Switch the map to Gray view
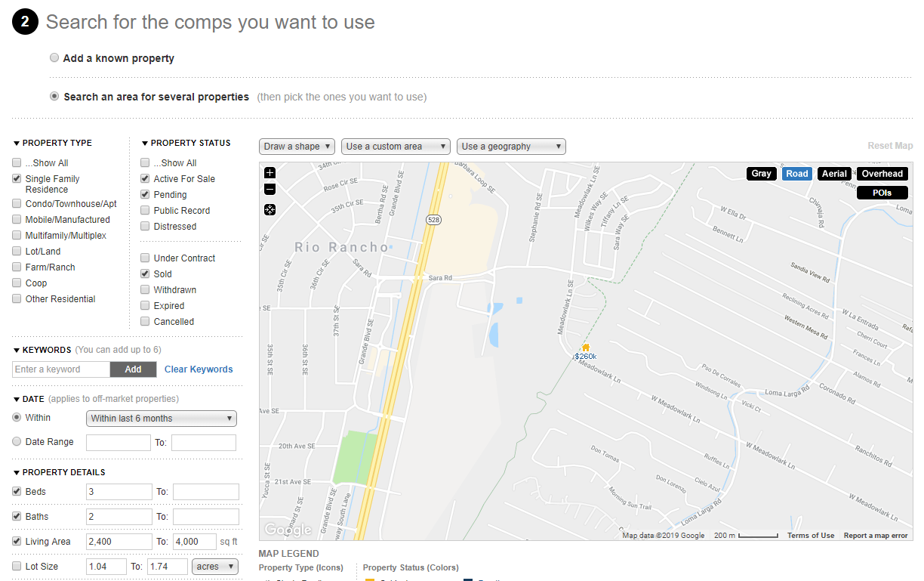Viewport: 924px width, 581px height. [x=762, y=174]
